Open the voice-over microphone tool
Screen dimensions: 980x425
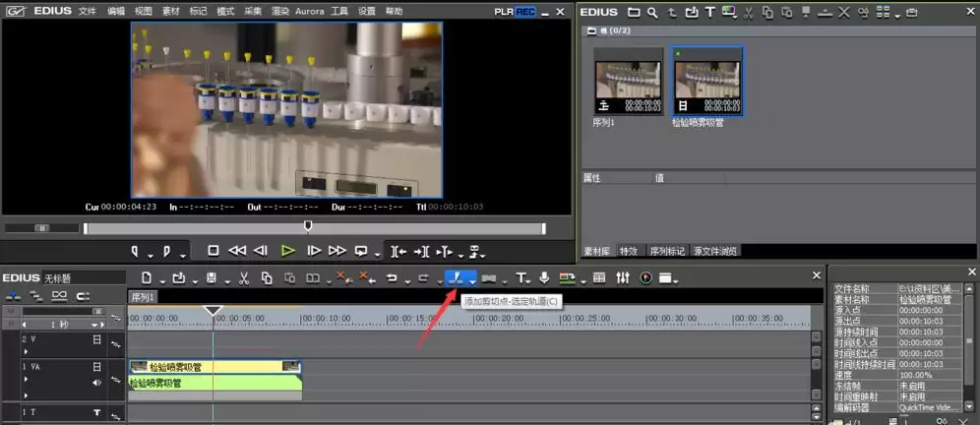(544, 277)
